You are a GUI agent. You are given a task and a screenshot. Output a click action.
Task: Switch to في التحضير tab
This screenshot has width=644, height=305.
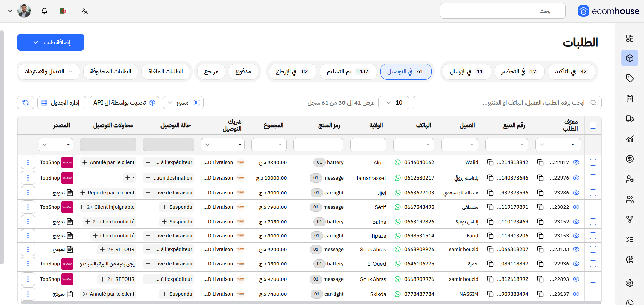click(519, 71)
